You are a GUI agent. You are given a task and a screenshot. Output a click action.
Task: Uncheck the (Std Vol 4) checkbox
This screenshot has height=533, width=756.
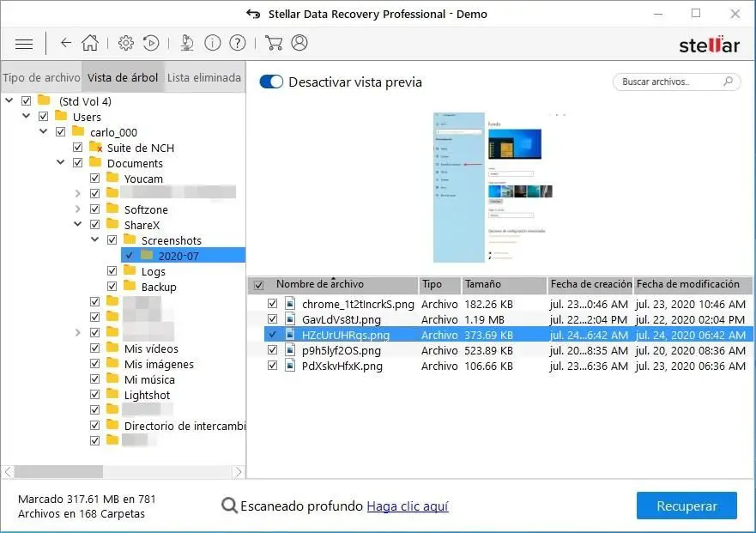[x=26, y=100]
